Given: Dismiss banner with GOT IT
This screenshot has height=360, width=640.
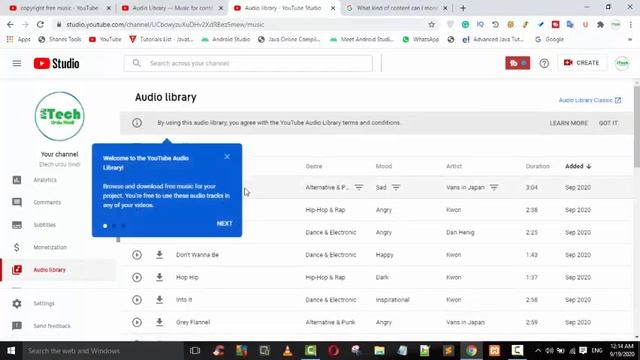Looking at the screenshot, I should point(608,123).
